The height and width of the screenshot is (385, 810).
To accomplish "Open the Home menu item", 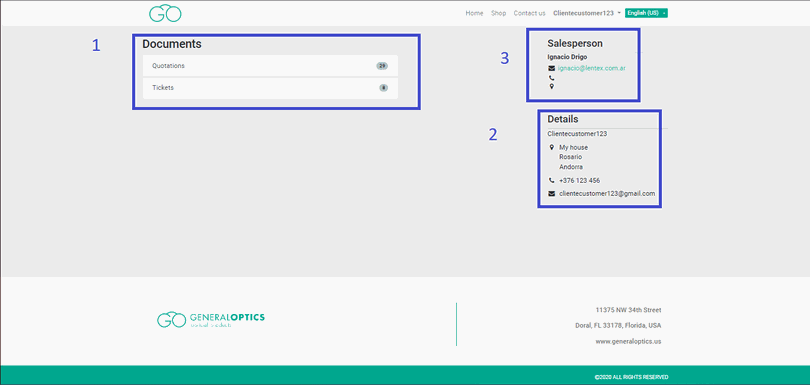I will click(474, 13).
